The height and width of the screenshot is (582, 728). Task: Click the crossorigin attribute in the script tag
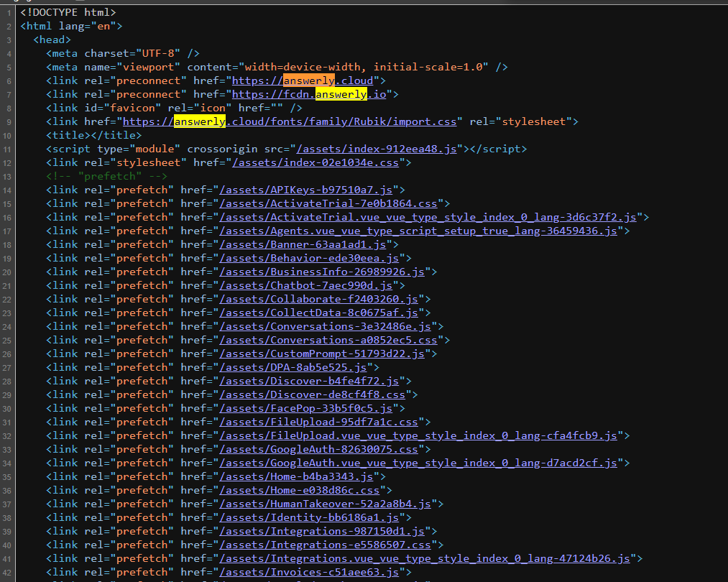pos(222,149)
